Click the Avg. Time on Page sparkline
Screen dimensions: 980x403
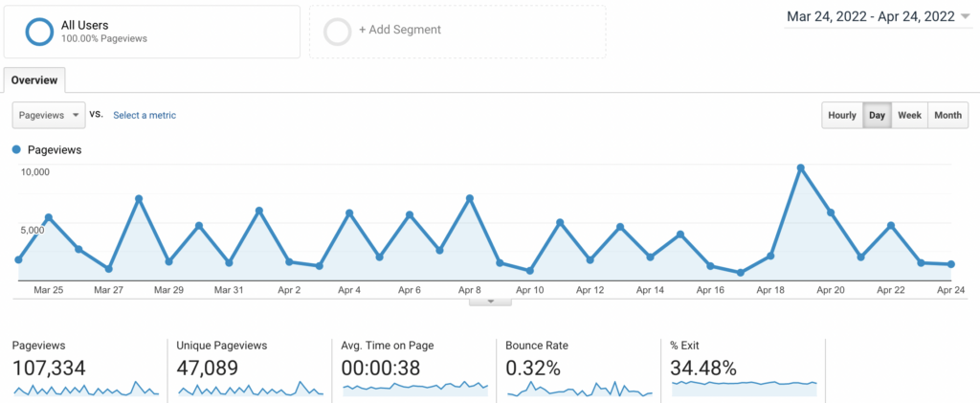tap(415, 388)
